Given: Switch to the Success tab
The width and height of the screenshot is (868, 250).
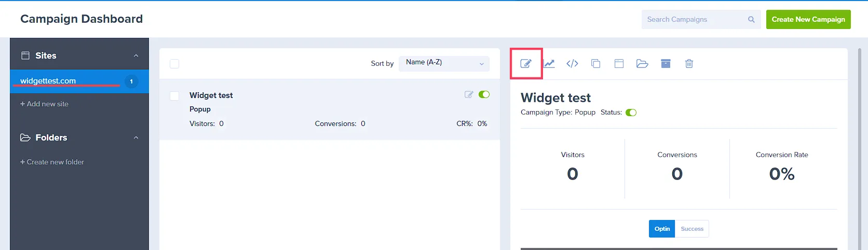Looking at the screenshot, I should pos(692,229).
